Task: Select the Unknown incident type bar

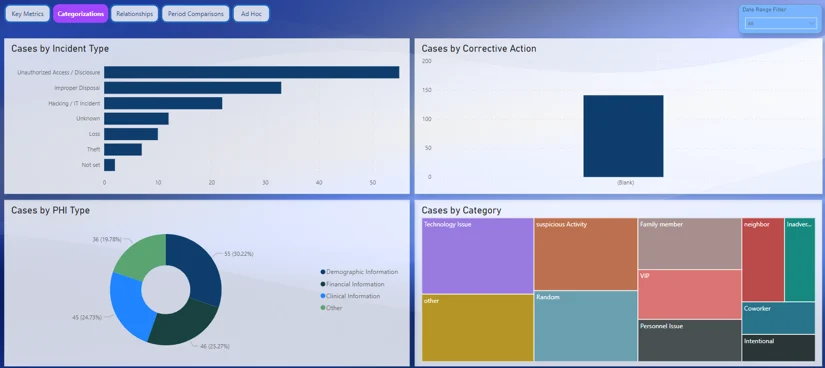Action: coord(136,118)
